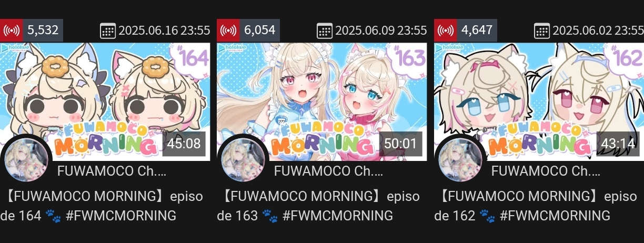Click calendar icon beside 2025.06.09 date

(x=325, y=31)
